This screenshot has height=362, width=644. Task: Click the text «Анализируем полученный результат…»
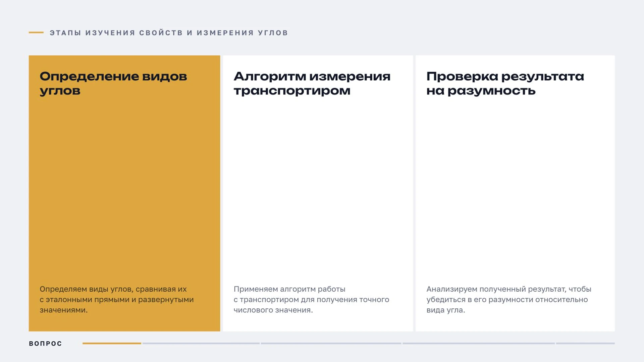509,299
